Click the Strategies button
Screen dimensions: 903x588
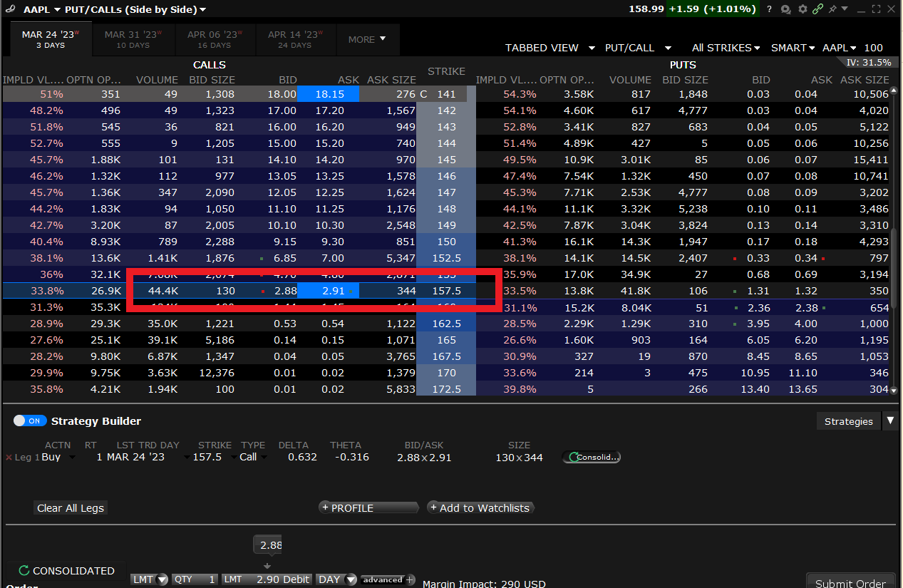tap(848, 421)
